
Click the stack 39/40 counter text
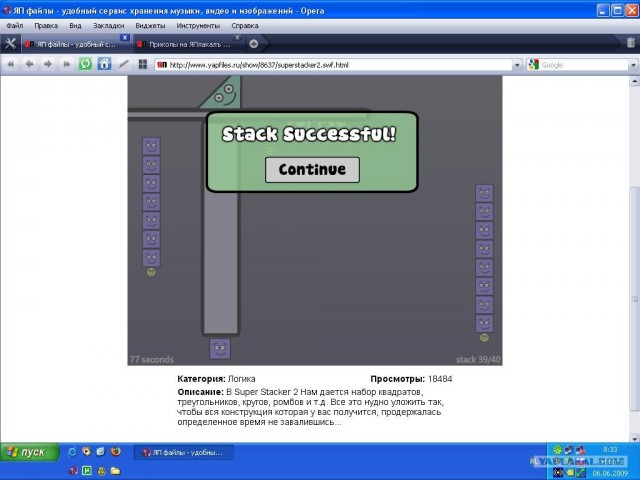(x=478, y=360)
